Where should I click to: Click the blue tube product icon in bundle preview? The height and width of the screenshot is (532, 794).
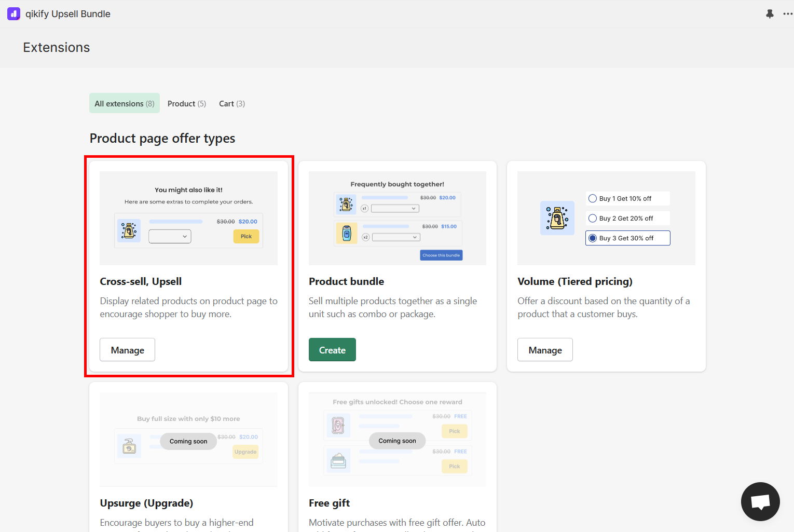347,233
